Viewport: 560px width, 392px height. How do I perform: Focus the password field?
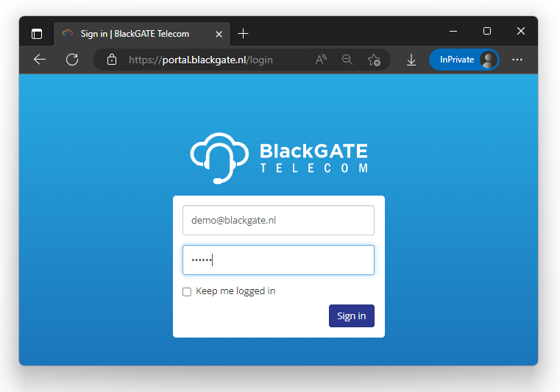279,260
